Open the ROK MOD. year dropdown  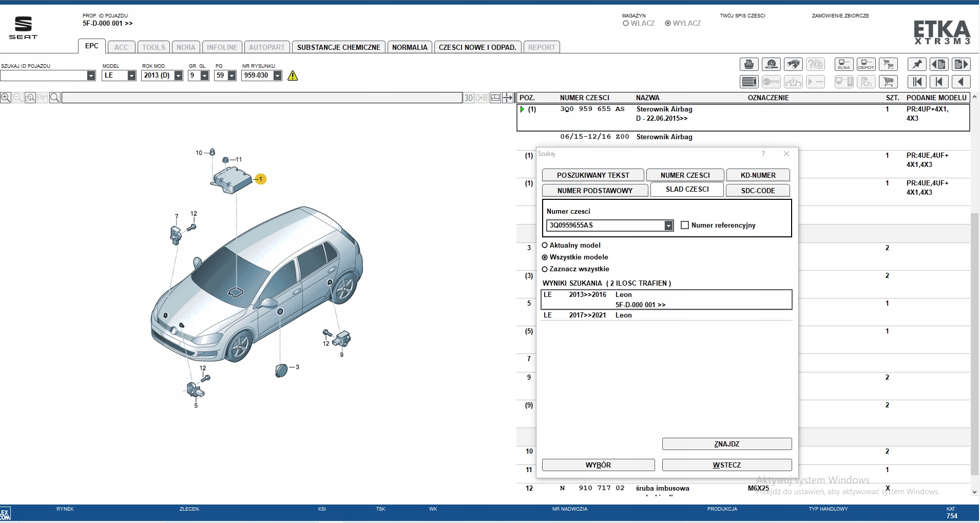(178, 76)
